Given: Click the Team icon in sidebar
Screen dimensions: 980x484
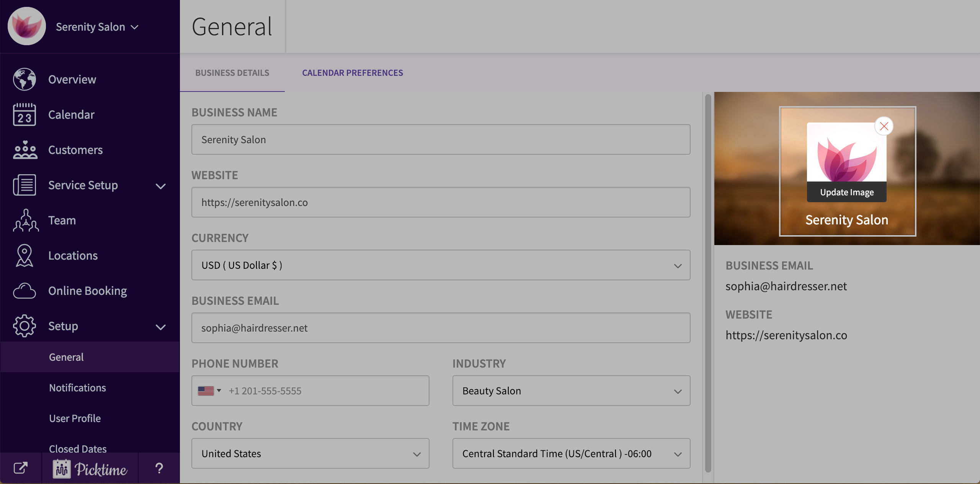Looking at the screenshot, I should tap(25, 221).
